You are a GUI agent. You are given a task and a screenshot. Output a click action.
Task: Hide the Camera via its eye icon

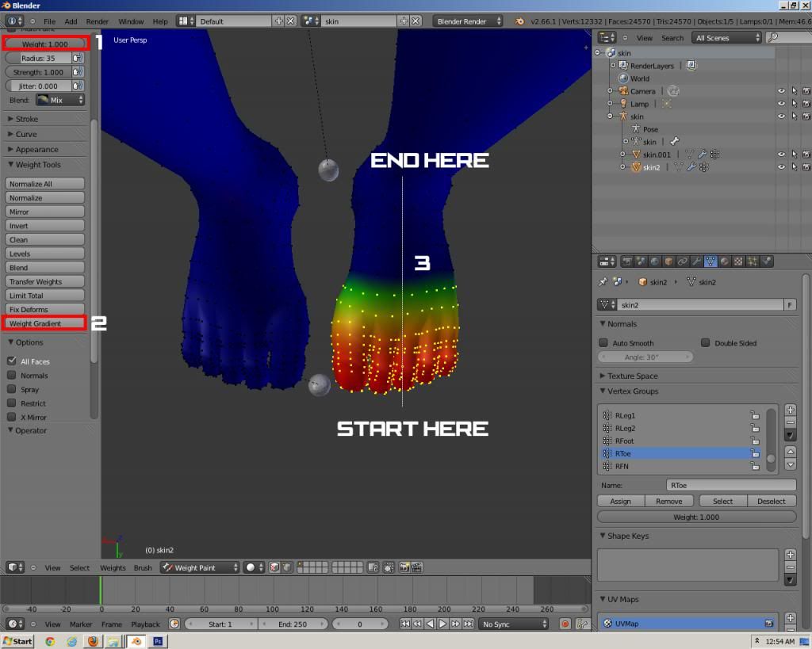tap(781, 91)
